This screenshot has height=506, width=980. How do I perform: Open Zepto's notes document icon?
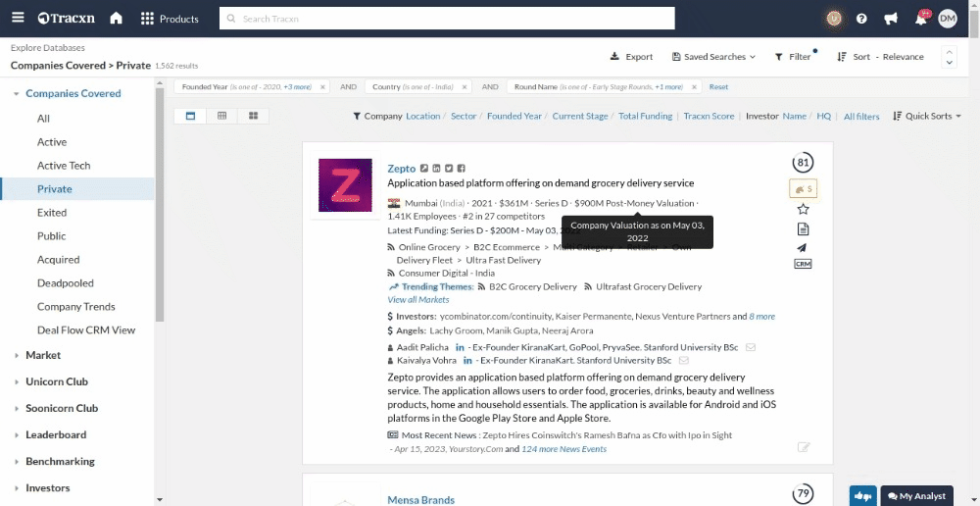point(803,228)
